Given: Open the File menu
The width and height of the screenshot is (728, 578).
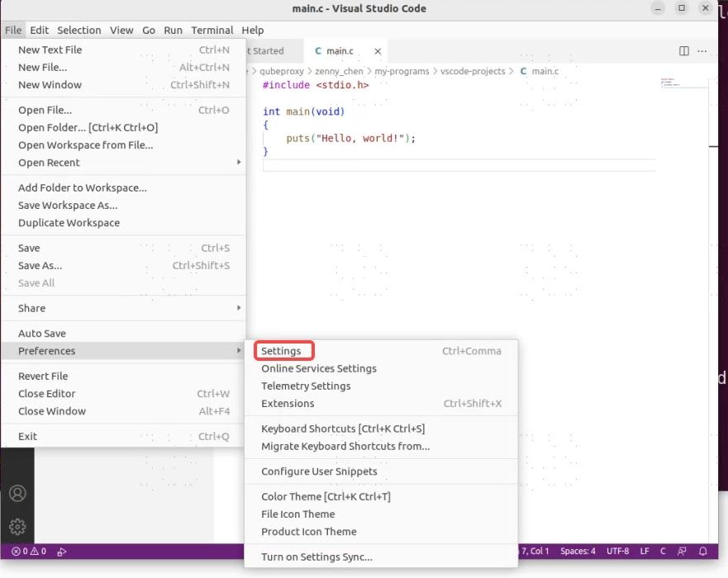Looking at the screenshot, I should (x=13, y=31).
